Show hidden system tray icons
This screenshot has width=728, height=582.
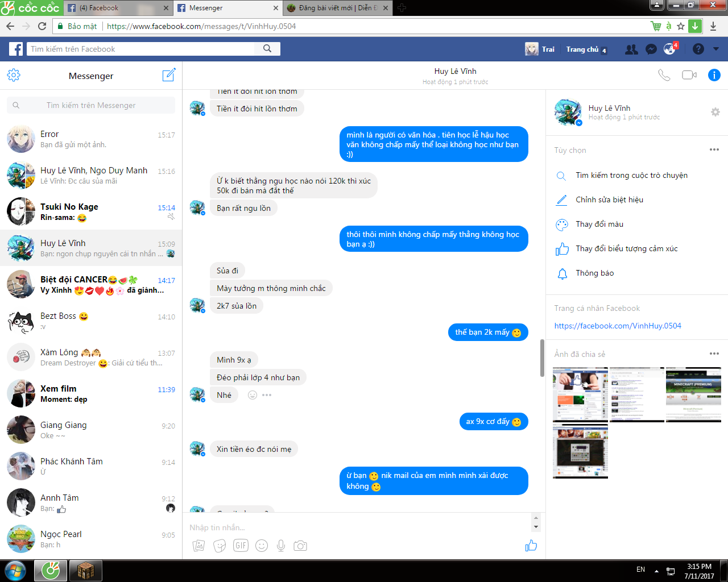(x=656, y=571)
